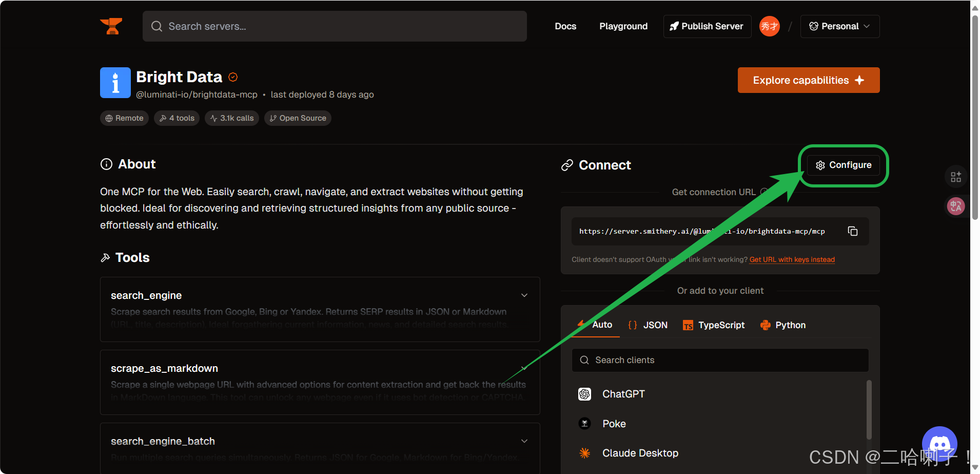Image resolution: width=980 pixels, height=474 pixels.
Task: Click the Poke palm icon
Action: click(584, 424)
